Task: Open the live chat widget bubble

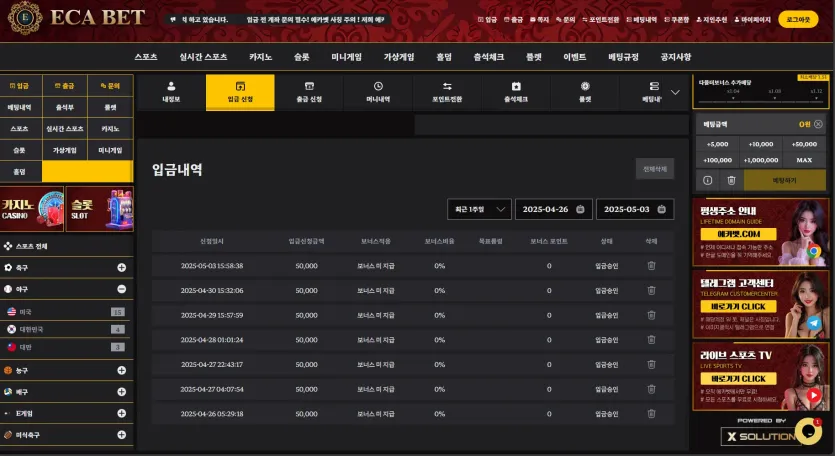Action: (808, 430)
